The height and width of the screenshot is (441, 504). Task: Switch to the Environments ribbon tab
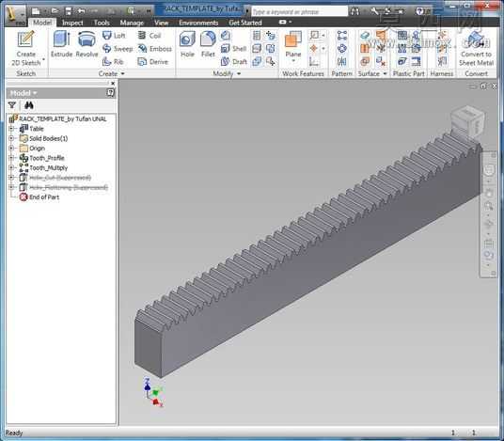198,23
